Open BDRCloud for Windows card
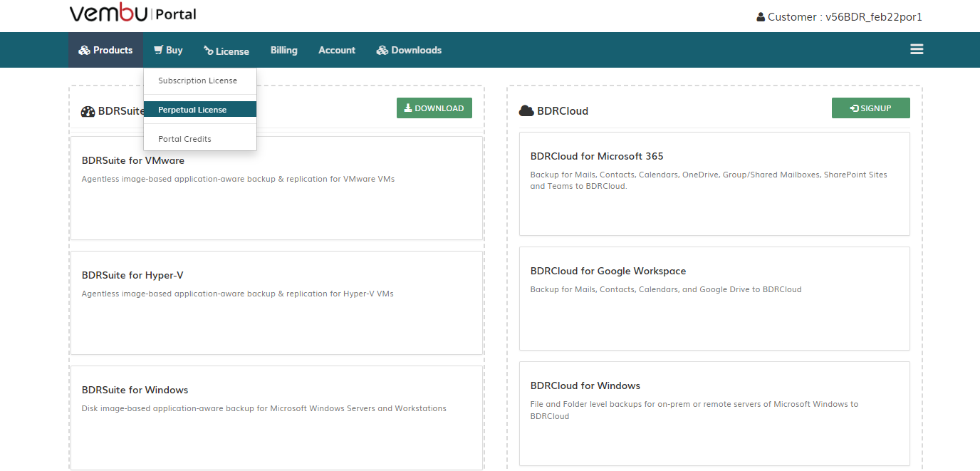 coord(714,413)
